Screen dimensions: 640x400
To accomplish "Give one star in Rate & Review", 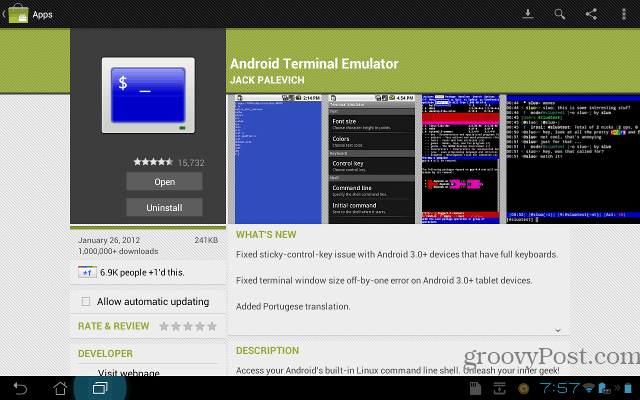I will [x=164, y=326].
